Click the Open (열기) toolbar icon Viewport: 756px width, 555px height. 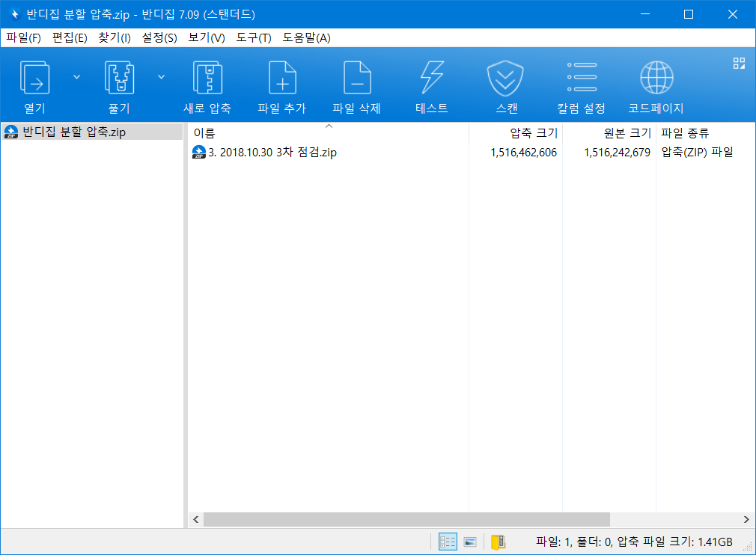34,78
